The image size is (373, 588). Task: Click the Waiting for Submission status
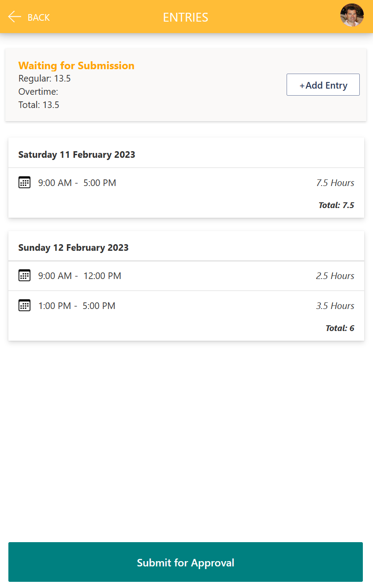(76, 66)
